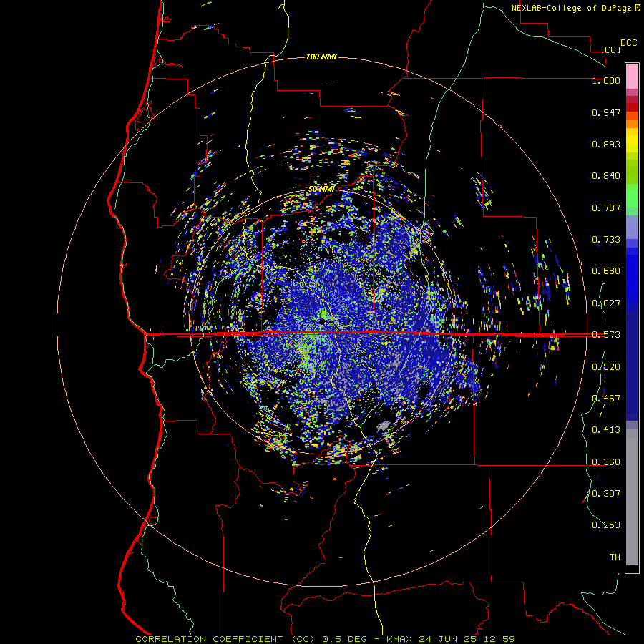The height and width of the screenshot is (644, 644).
Task: Click the 0.787 legend value
Action: click(606, 208)
